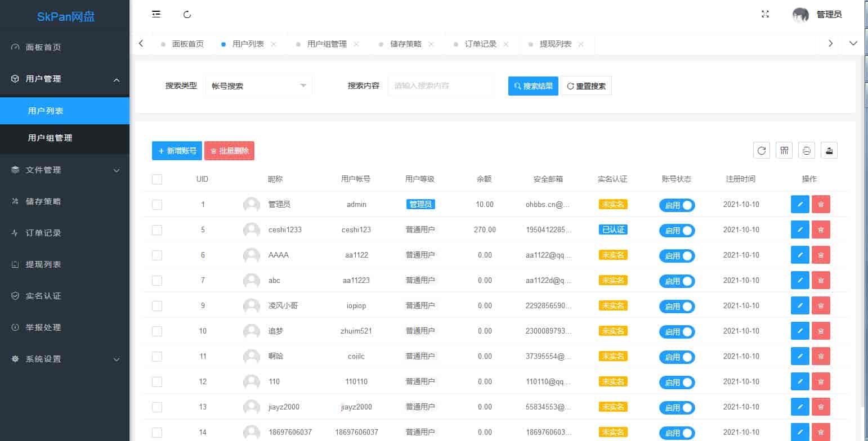Switch to the 储存策略 tab
The height and width of the screenshot is (441, 868).
[405, 44]
